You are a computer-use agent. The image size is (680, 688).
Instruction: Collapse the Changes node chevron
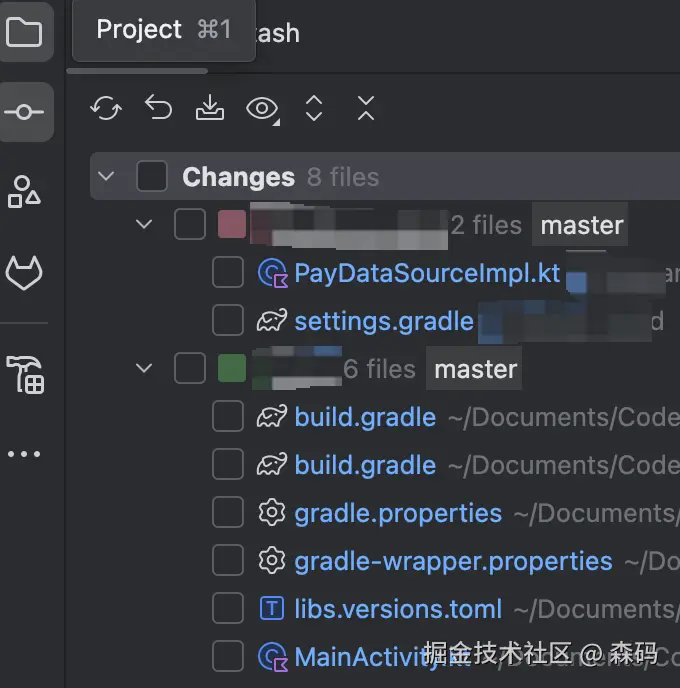click(x=107, y=177)
